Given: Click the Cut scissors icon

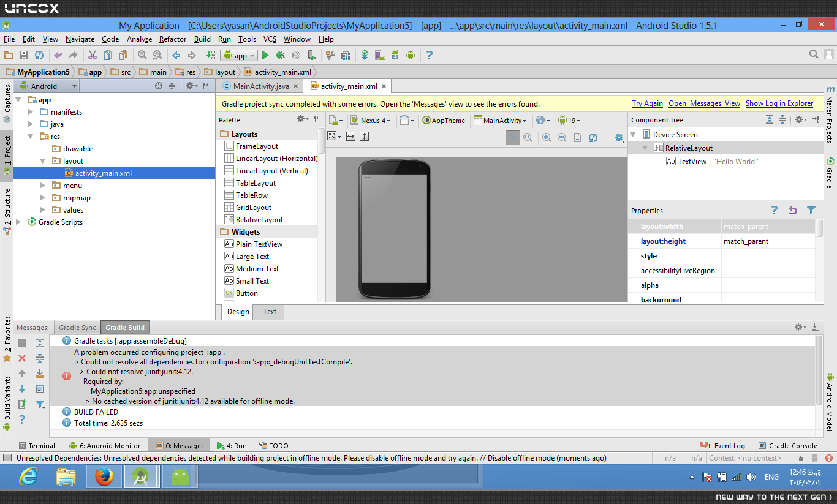Looking at the screenshot, I should click(93, 55).
